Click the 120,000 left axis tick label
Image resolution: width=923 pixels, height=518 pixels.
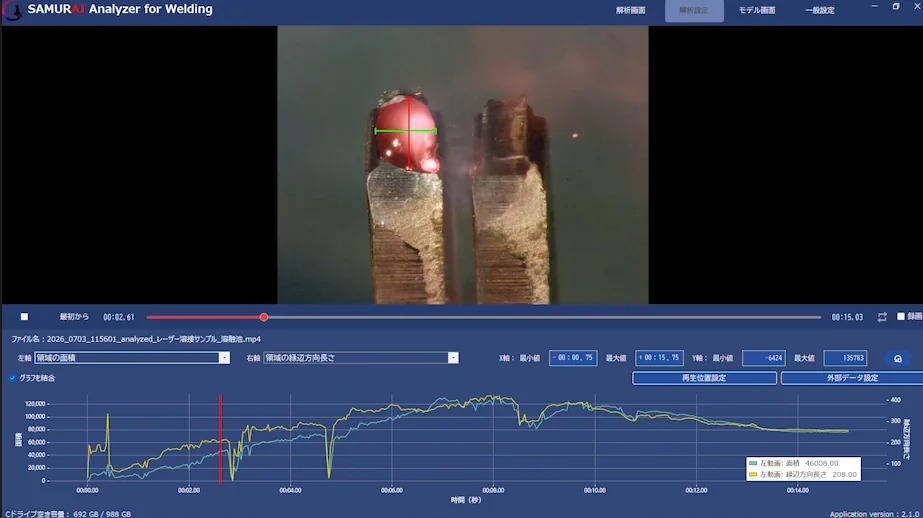(x=35, y=404)
